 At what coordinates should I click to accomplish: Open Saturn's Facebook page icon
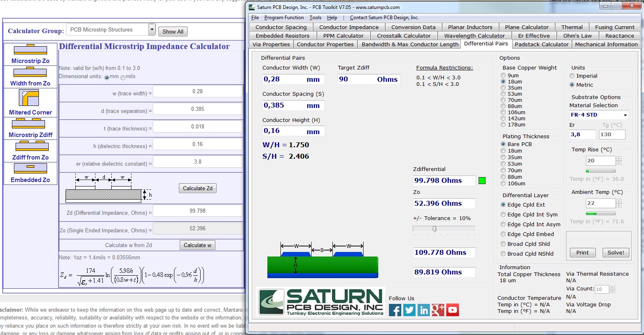[395, 310]
